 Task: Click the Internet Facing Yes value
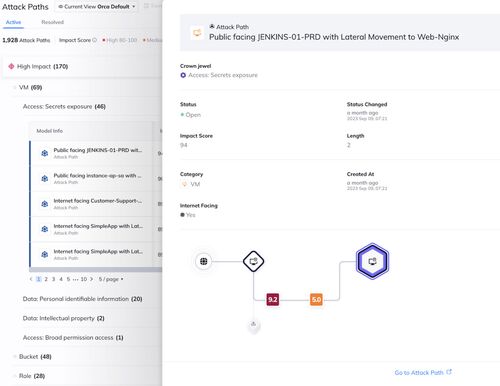pos(188,215)
